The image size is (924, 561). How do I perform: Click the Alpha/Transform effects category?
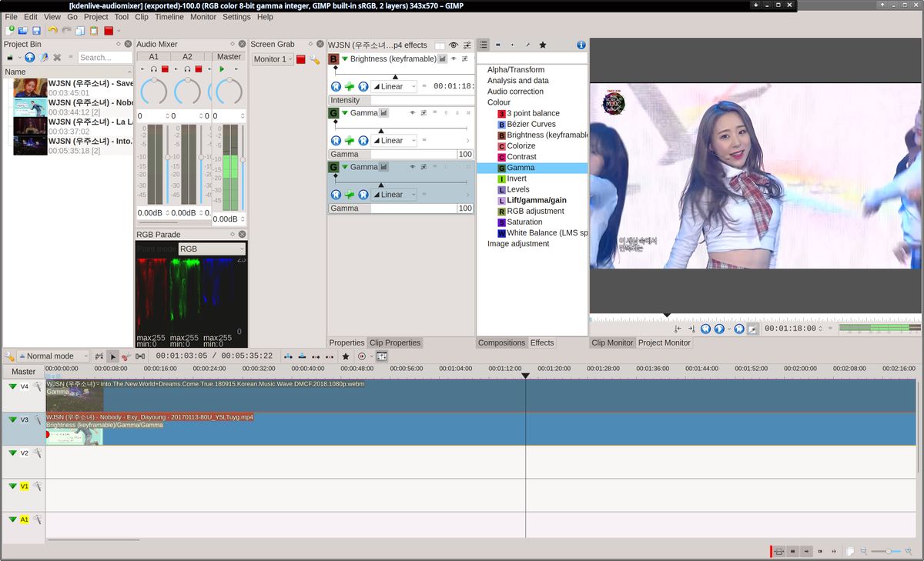click(x=516, y=70)
